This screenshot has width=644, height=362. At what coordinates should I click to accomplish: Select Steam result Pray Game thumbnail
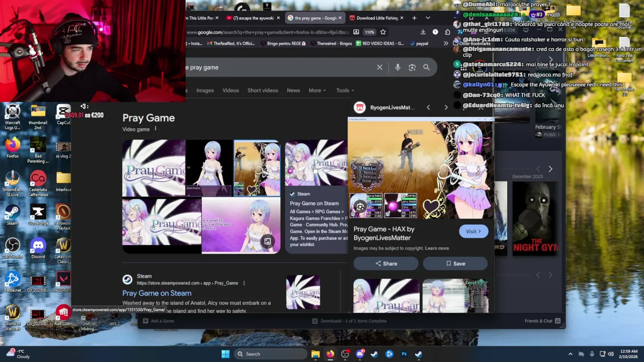tap(303, 292)
